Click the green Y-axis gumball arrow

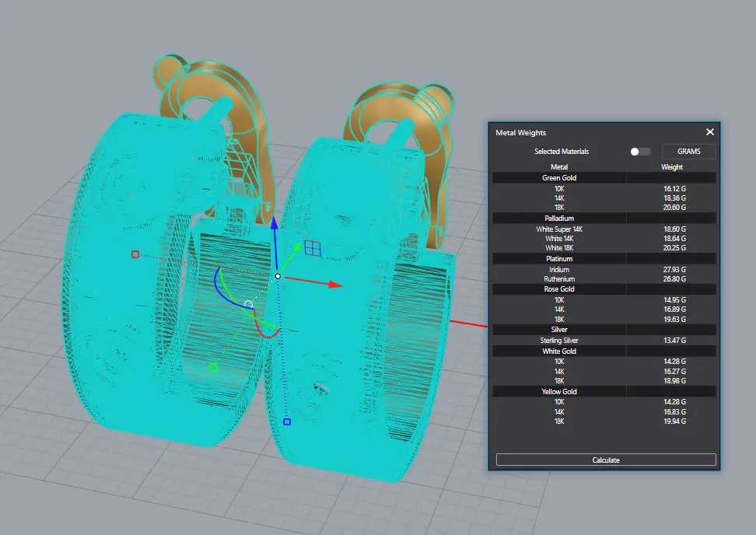pos(297,248)
